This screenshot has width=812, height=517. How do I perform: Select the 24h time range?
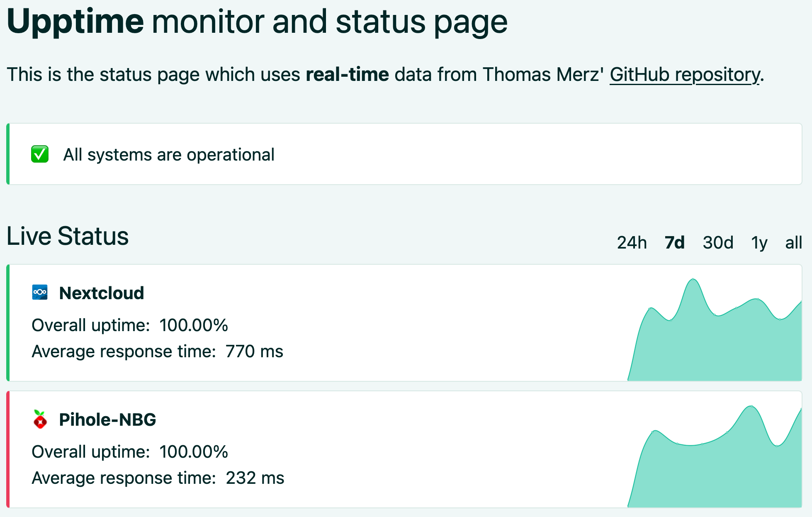pos(632,243)
